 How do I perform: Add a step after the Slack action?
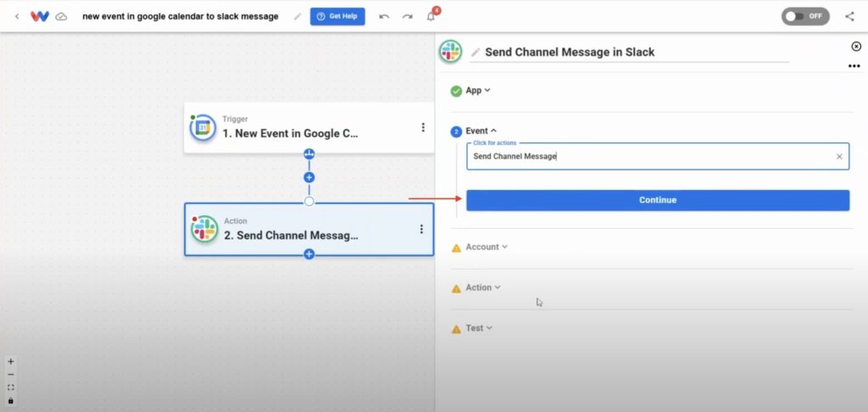pos(309,254)
